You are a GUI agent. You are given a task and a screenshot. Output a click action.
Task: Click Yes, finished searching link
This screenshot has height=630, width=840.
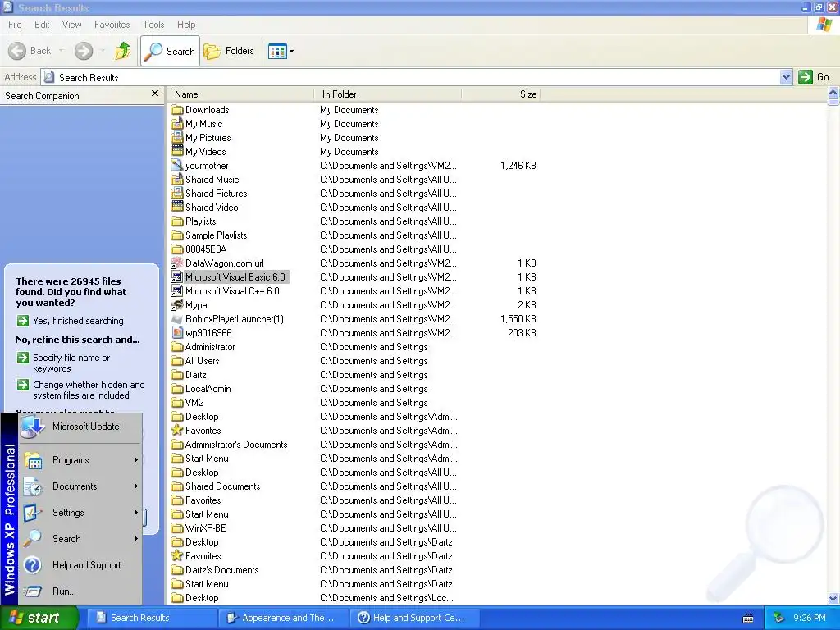(x=78, y=321)
